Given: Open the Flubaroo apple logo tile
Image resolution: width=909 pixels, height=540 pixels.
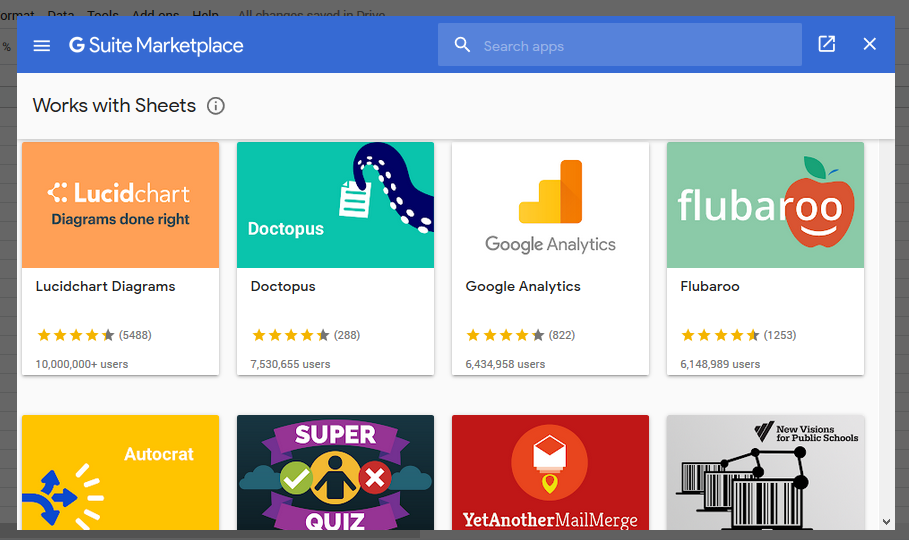Looking at the screenshot, I should pos(765,205).
